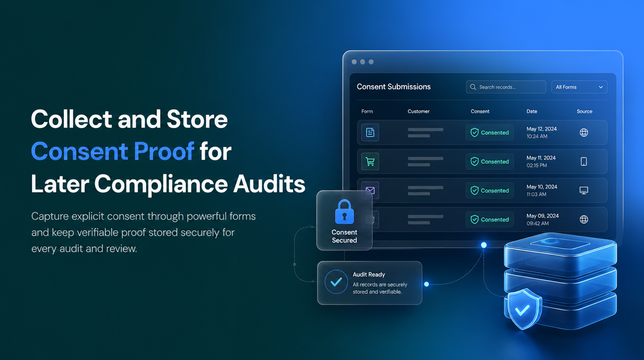This screenshot has height=360, width=644.
Task: Click the chevron arrow of All Forms filter
Action: click(x=601, y=87)
